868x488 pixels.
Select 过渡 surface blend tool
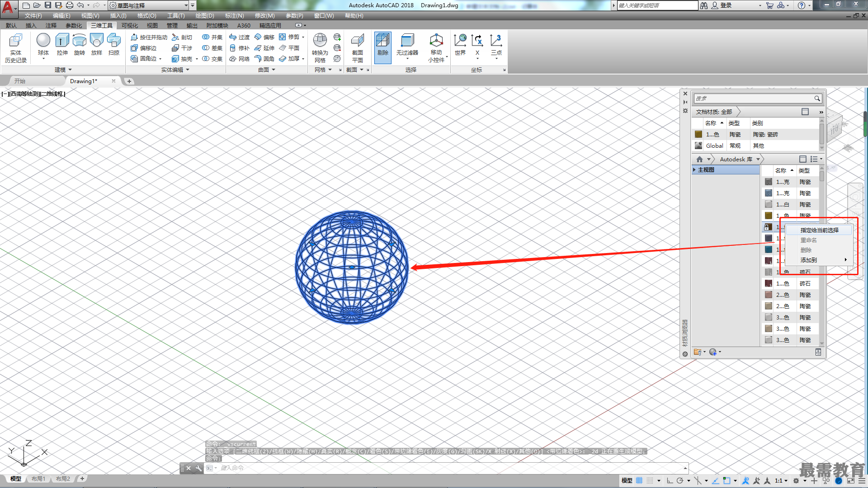[239, 37]
